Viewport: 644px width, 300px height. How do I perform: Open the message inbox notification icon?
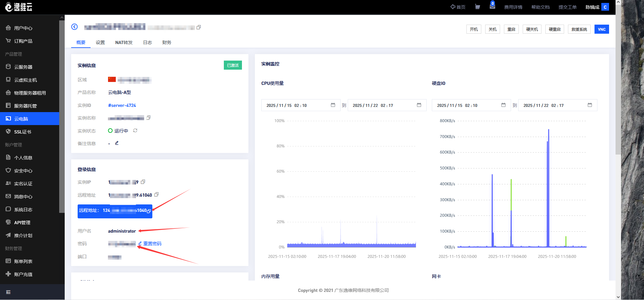point(492,6)
